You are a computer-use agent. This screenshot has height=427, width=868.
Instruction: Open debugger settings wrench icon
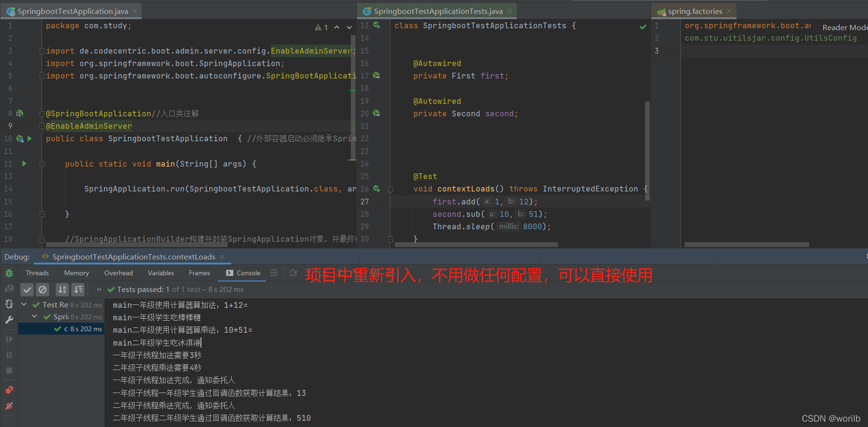(9, 320)
